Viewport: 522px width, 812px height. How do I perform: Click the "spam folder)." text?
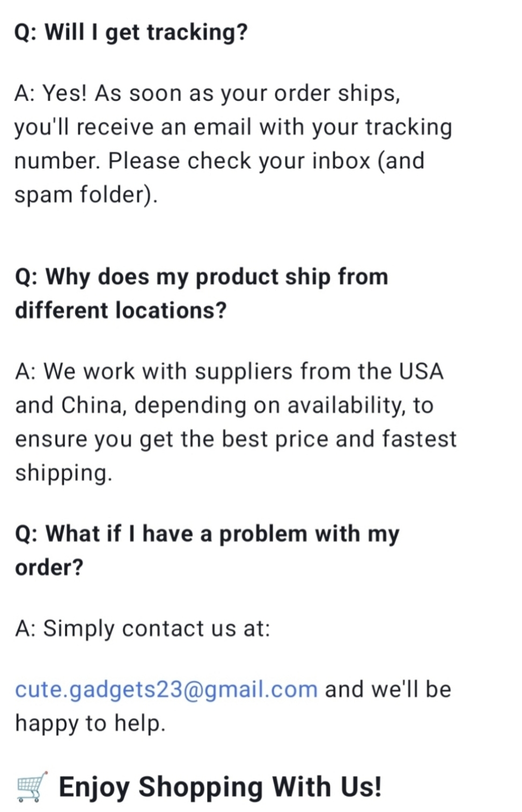[86, 195]
